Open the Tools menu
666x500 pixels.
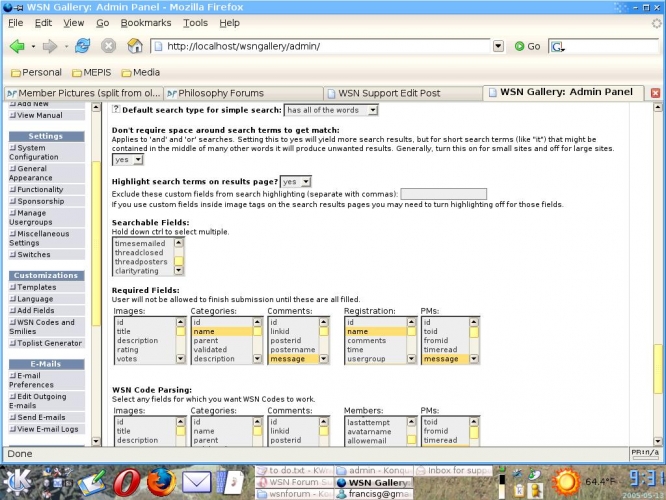(x=196, y=22)
